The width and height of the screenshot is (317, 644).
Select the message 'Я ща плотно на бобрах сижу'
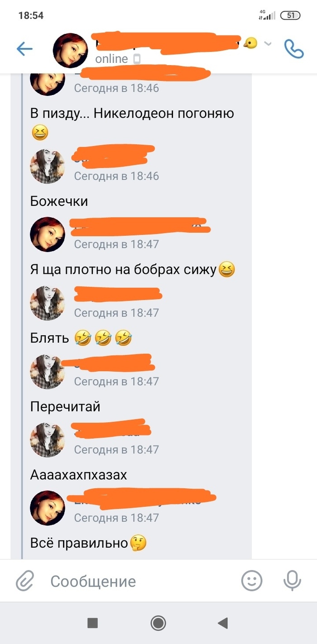[133, 270]
